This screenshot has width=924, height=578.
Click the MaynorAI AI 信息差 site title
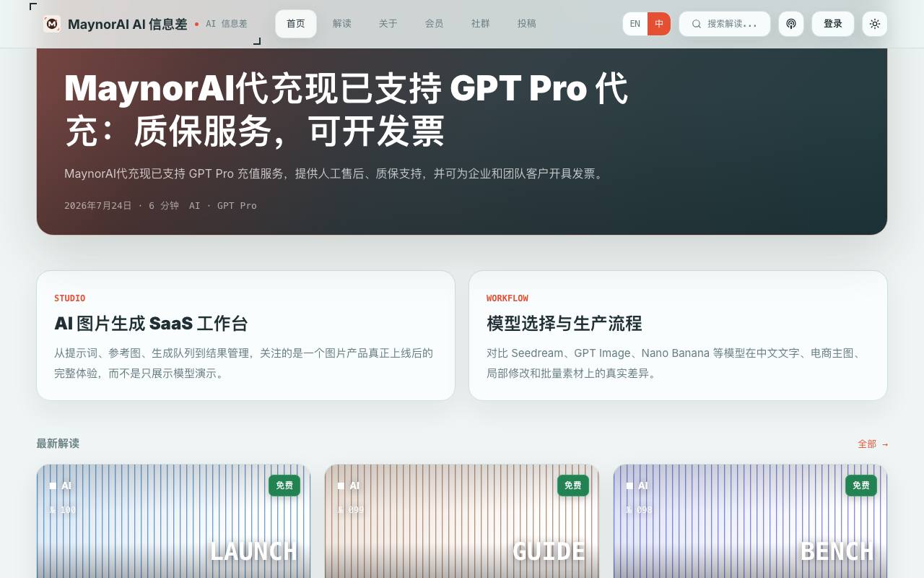click(x=128, y=25)
